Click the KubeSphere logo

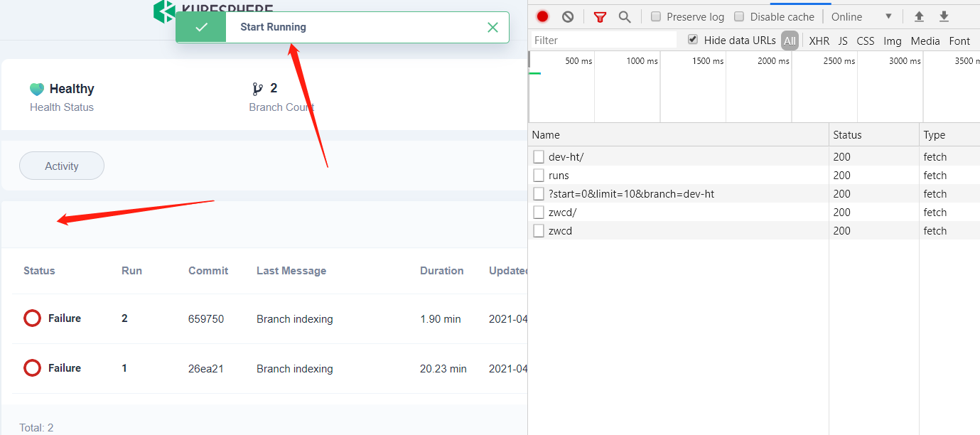(x=213, y=9)
